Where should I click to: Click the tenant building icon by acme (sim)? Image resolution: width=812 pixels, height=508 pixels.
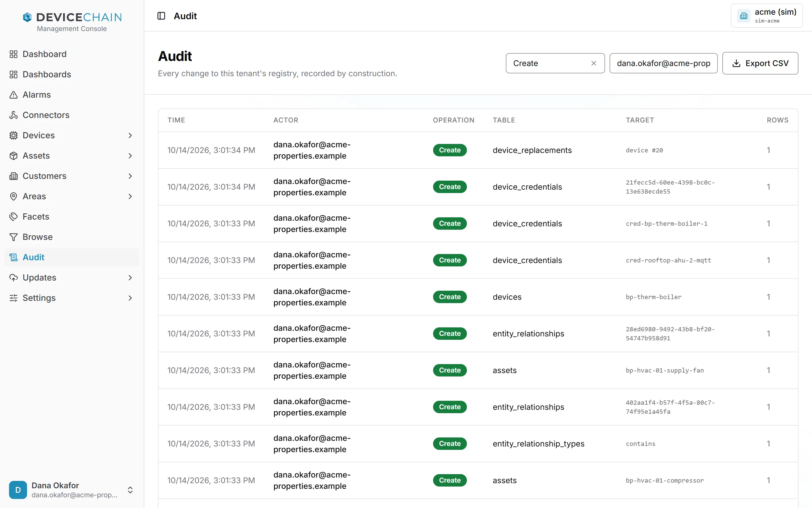(x=744, y=16)
